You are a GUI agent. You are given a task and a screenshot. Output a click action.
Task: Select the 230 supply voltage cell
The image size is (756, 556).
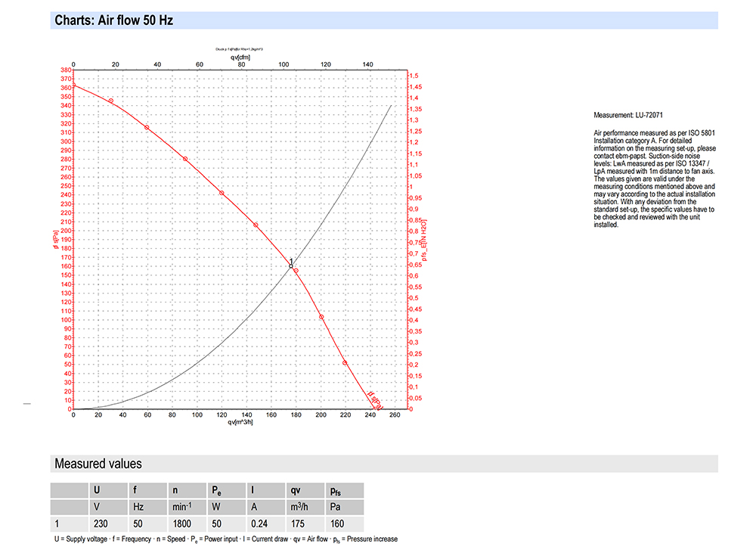pyautogui.click(x=103, y=523)
